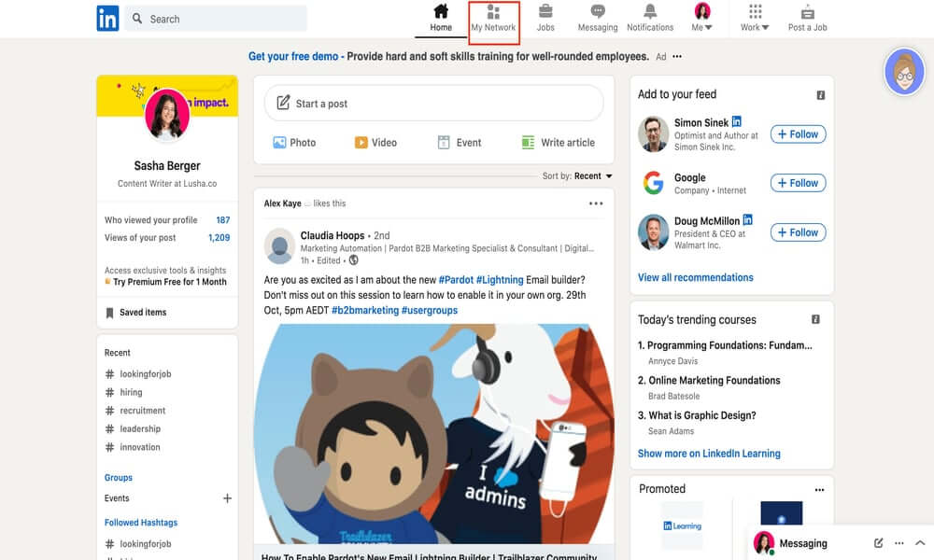Go to the Jobs tab
The height and width of the screenshot is (560, 934).
545,18
